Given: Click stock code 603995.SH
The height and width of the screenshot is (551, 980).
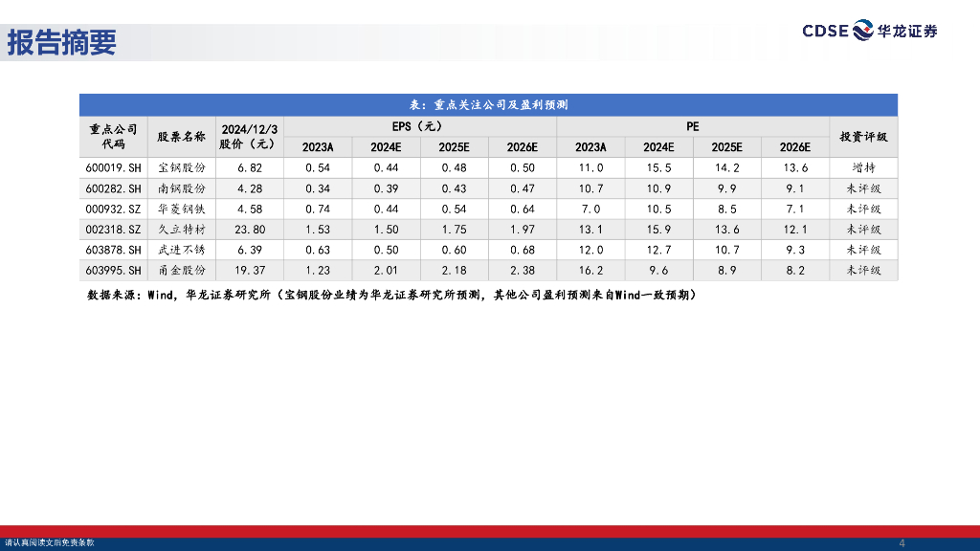Looking at the screenshot, I should point(113,271).
